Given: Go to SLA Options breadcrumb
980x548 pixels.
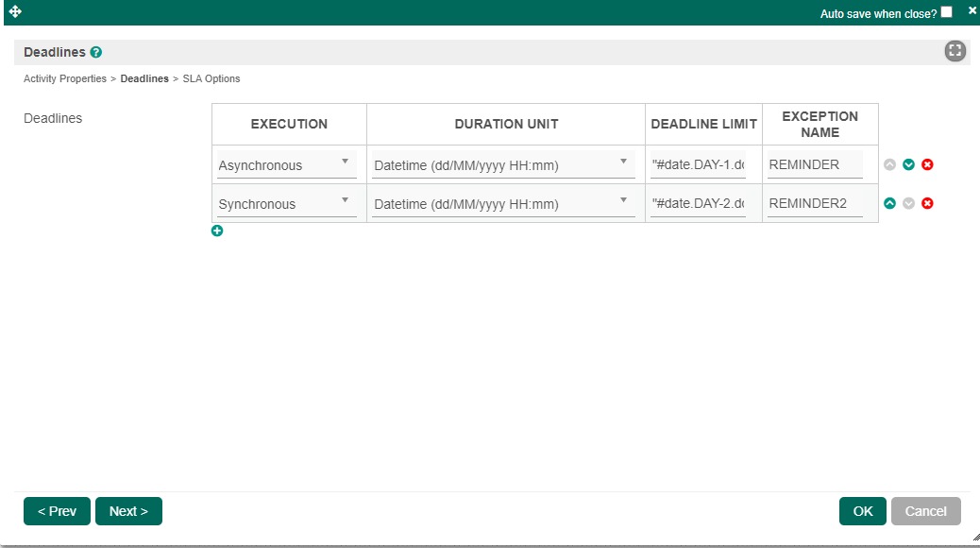Looking at the screenshot, I should coord(211,78).
